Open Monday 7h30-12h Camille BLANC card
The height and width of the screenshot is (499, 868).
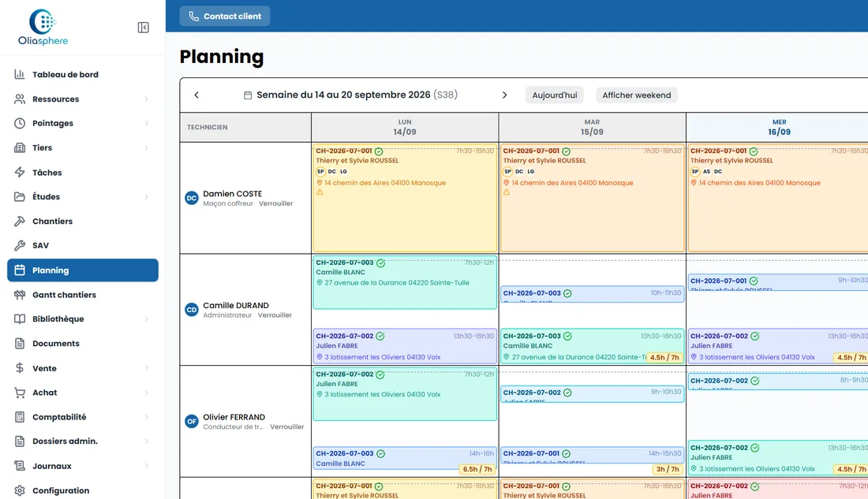coord(405,282)
